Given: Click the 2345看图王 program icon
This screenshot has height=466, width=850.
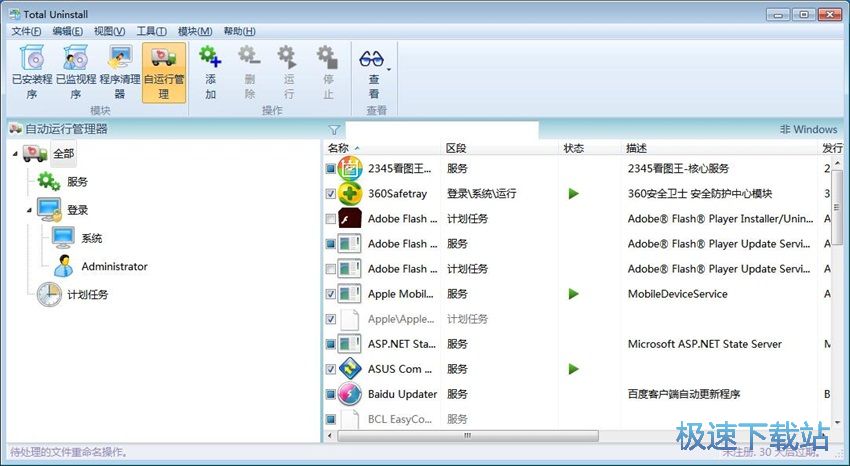Looking at the screenshot, I should pos(350,169).
